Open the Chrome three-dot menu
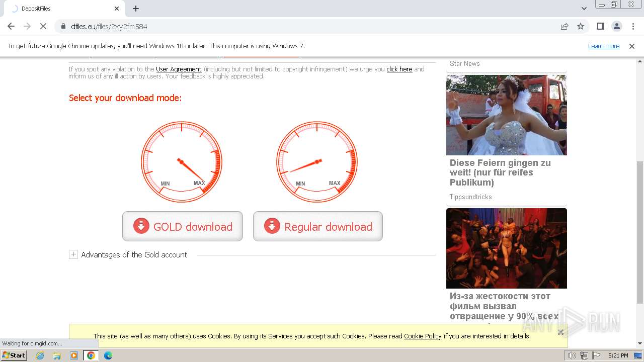 (x=633, y=26)
